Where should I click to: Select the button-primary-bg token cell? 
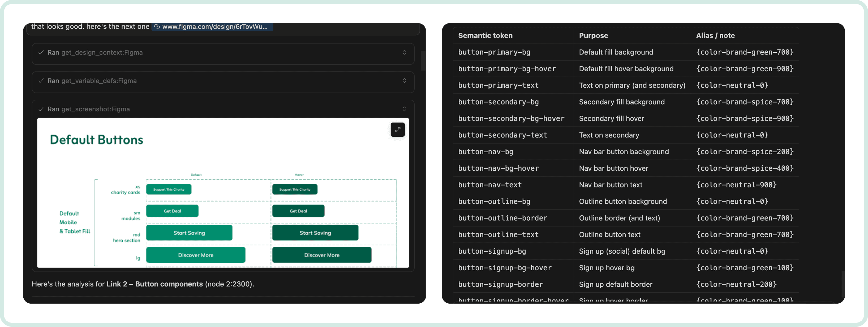(494, 52)
